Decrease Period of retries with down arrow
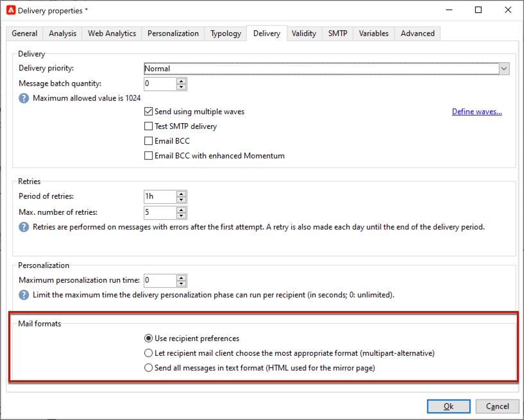Viewport: 524px width, 420px height. tap(181, 199)
